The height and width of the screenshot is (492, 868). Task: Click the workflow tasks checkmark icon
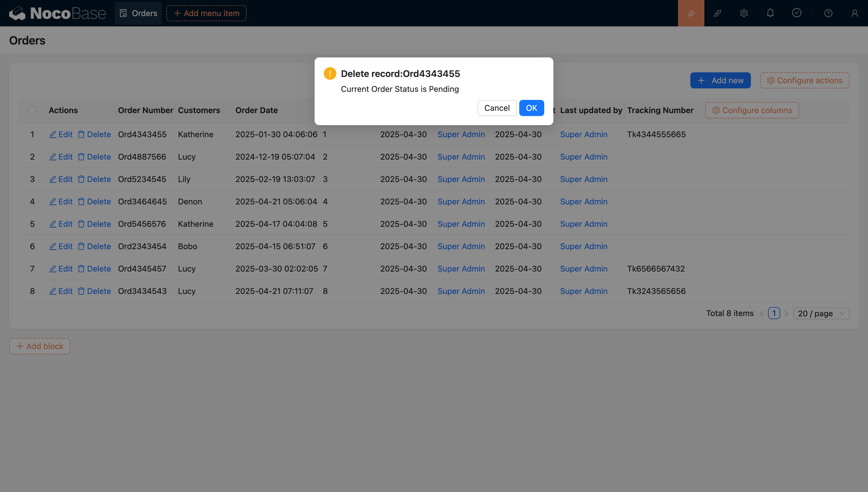coord(796,13)
